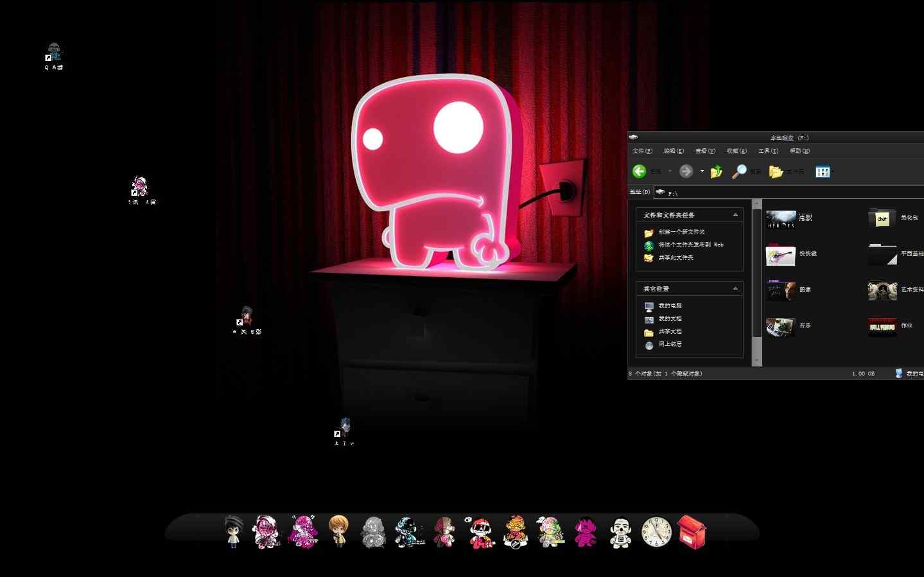Open 我的文档 in the other places panel
This screenshot has width=924, height=577.
click(x=670, y=318)
